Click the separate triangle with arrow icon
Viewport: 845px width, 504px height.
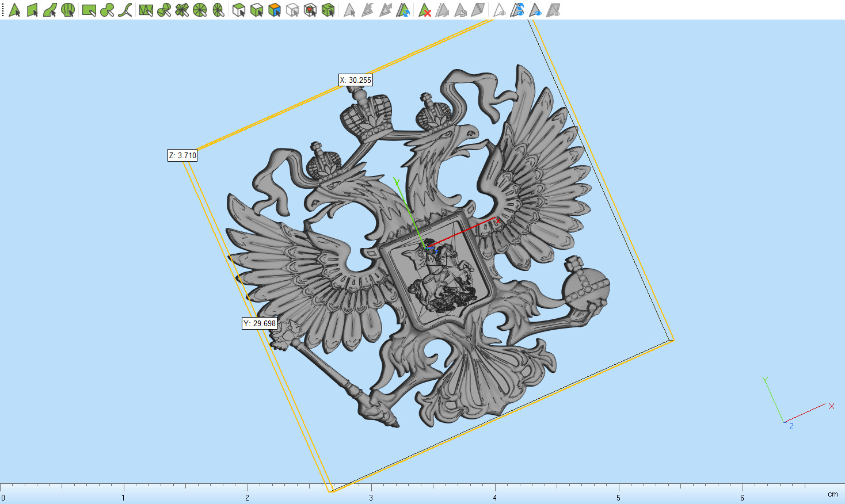[442, 10]
